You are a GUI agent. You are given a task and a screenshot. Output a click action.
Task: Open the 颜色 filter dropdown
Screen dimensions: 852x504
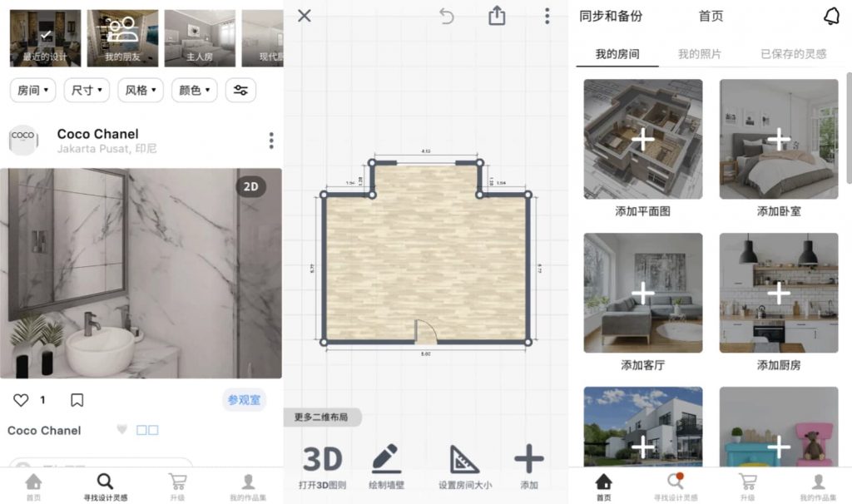194,90
